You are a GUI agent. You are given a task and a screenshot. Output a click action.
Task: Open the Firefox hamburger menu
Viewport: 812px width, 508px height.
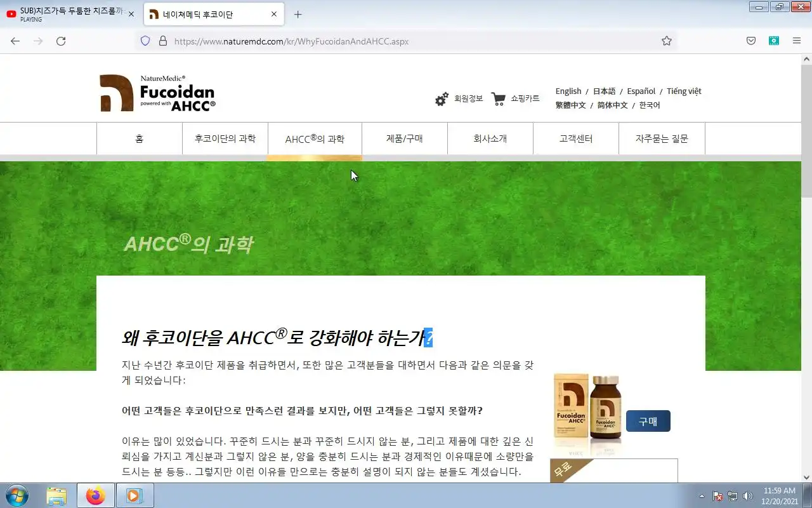(797, 41)
